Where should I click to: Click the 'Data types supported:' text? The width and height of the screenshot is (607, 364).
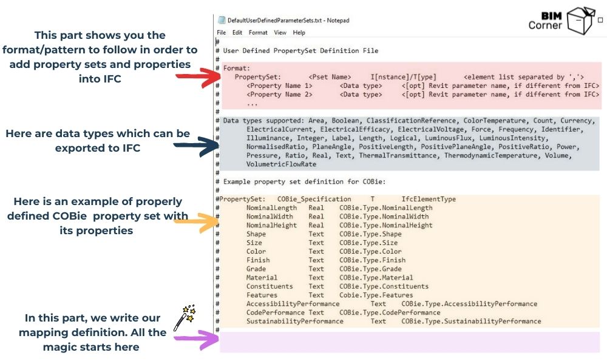tap(263, 121)
